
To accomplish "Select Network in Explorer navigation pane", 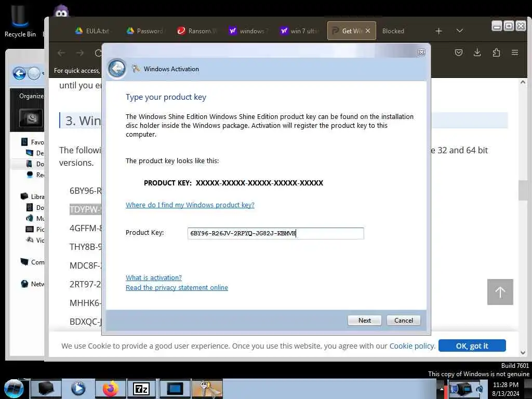I will 33,284.
